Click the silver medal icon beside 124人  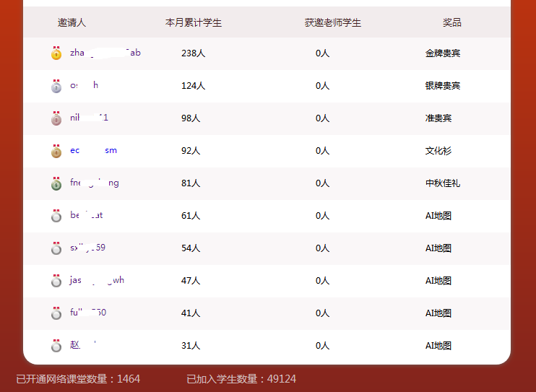56,86
